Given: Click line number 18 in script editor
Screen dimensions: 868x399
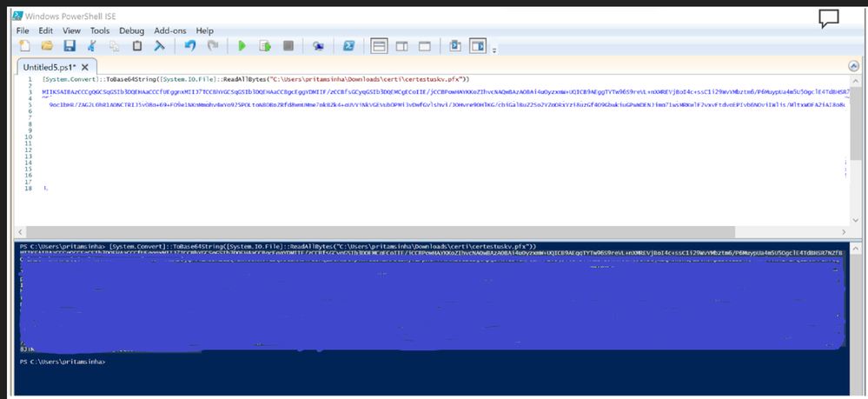Looking at the screenshot, I should coord(28,189).
